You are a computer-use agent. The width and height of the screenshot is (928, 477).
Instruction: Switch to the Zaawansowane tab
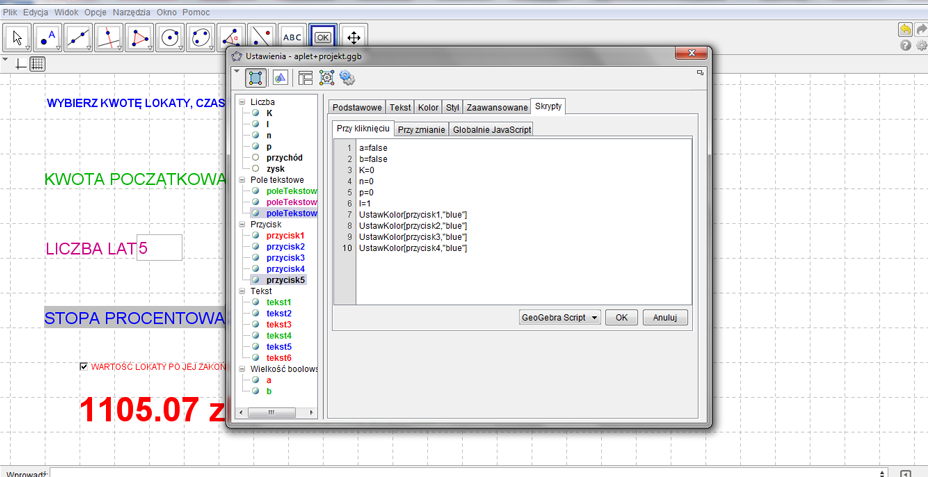click(496, 107)
